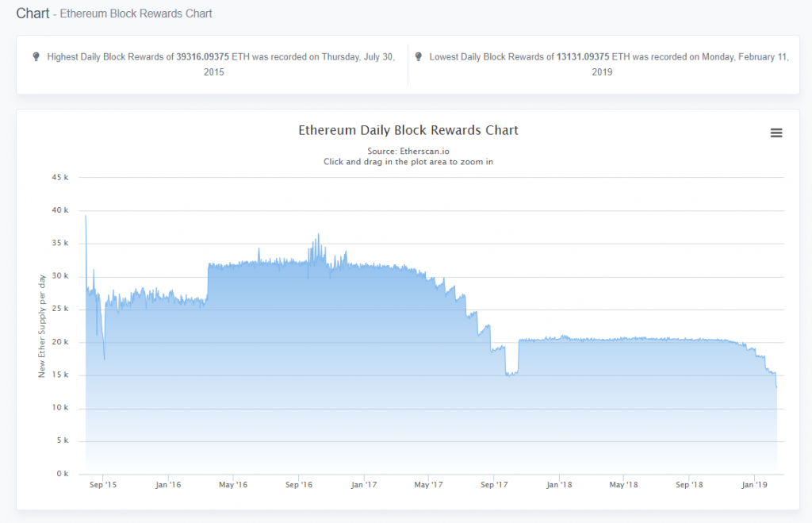Viewport: 812px width, 523px height.
Task: Click the lightbulb icon beside Highest Daily Block Rewards
Action: pos(36,56)
